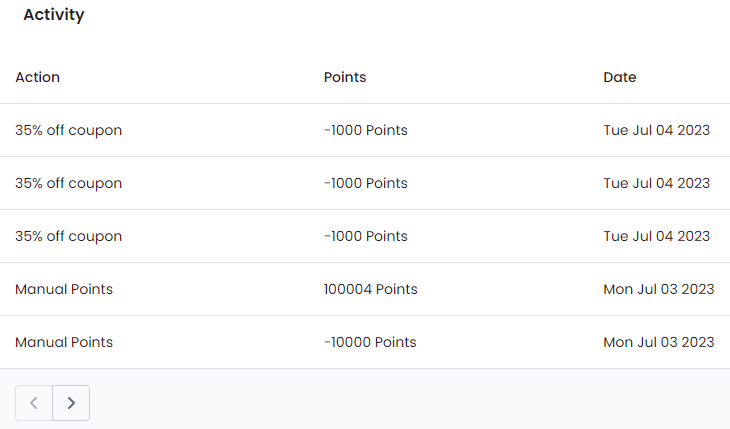Click the date in the 100004 Points row
Screen dimensions: 730x429
pyautogui.click(x=658, y=289)
